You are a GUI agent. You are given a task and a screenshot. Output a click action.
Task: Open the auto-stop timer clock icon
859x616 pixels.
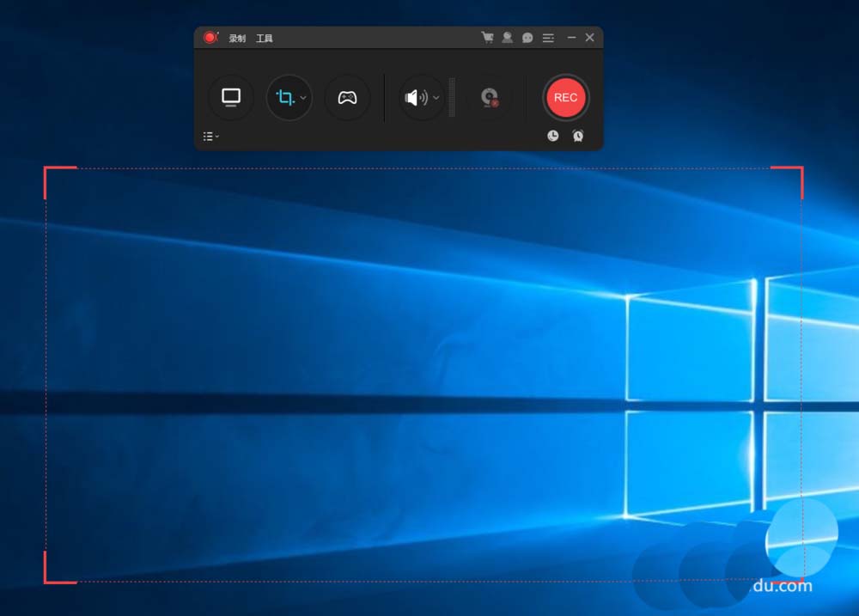(x=552, y=136)
